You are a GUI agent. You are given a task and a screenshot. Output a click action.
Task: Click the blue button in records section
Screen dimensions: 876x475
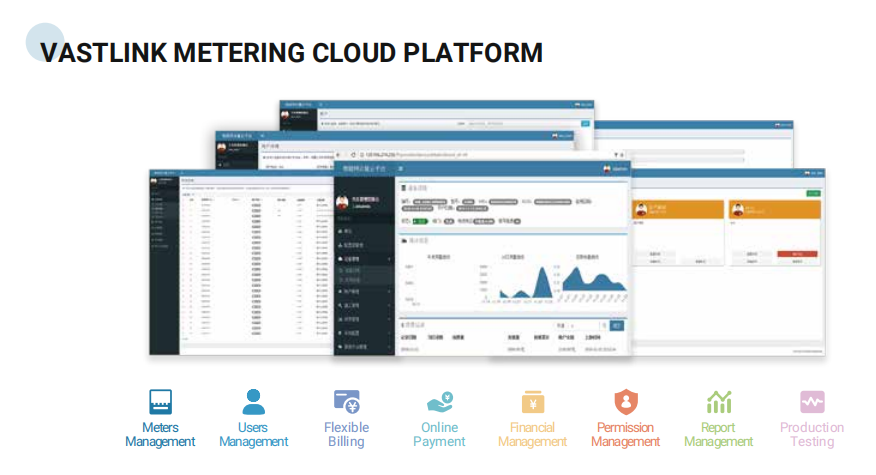[617, 325]
